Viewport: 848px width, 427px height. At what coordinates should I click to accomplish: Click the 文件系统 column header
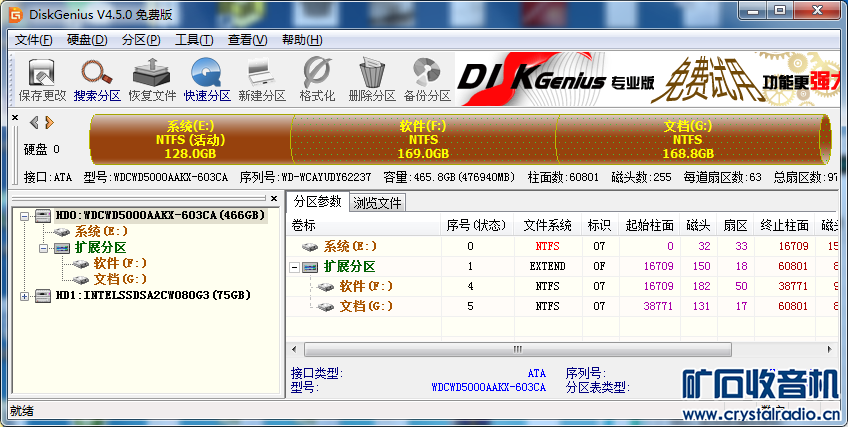[x=548, y=225]
